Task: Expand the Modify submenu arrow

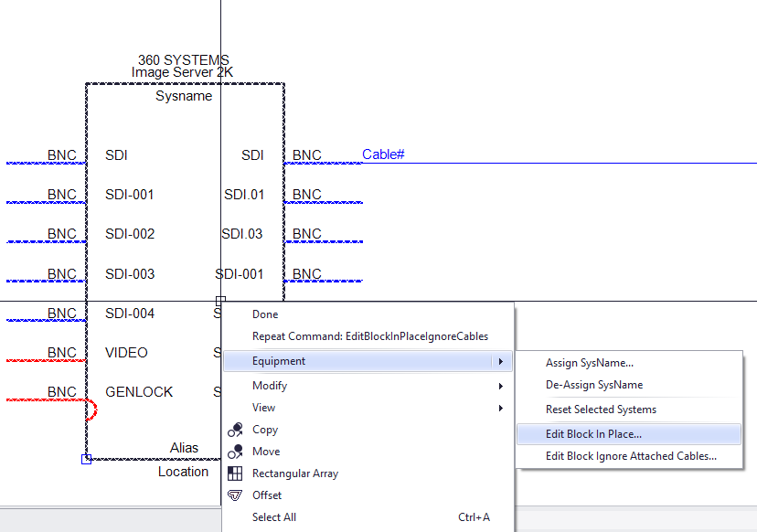Action: tap(501, 386)
